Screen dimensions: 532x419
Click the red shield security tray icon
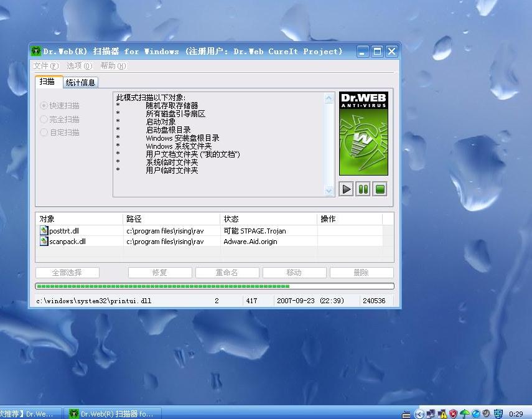click(454, 413)
